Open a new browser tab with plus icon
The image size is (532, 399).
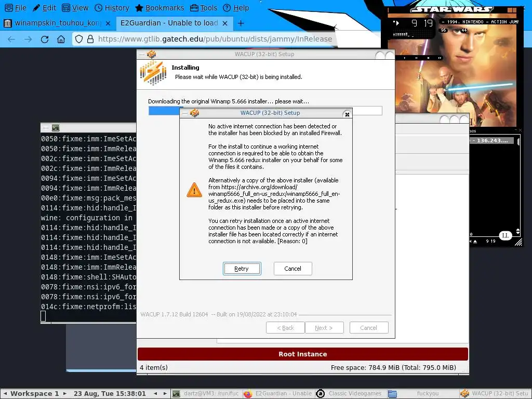241,23
